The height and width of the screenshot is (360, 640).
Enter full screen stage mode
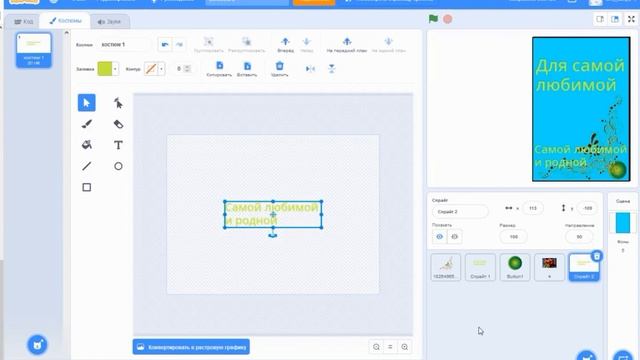click(631, 19)
